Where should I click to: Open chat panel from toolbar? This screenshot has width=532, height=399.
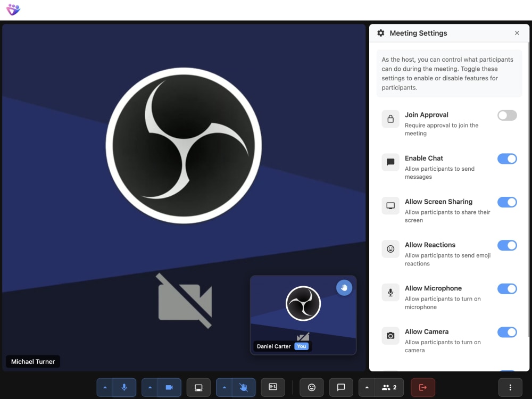pyautogui.click(x=341, y=387)
